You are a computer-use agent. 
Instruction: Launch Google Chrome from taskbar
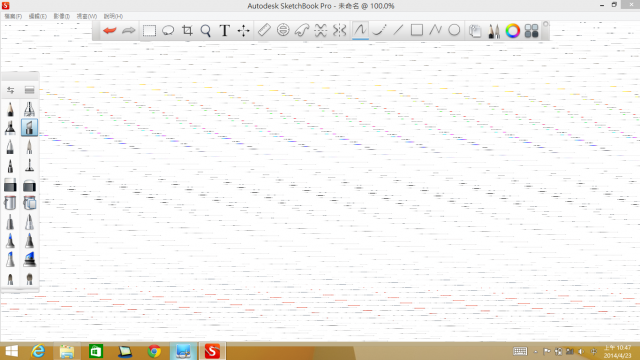tap(154, 351)
